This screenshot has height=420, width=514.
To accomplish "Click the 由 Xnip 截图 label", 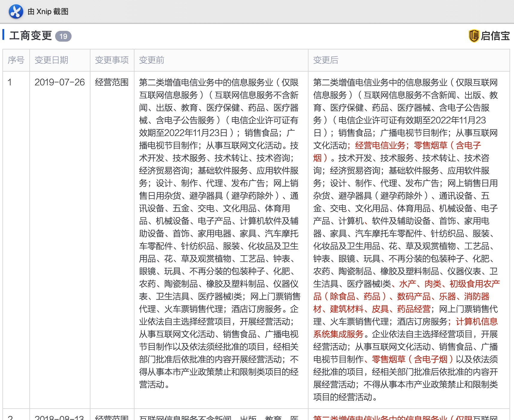I will pyautogui.click(x=48, y=12).
